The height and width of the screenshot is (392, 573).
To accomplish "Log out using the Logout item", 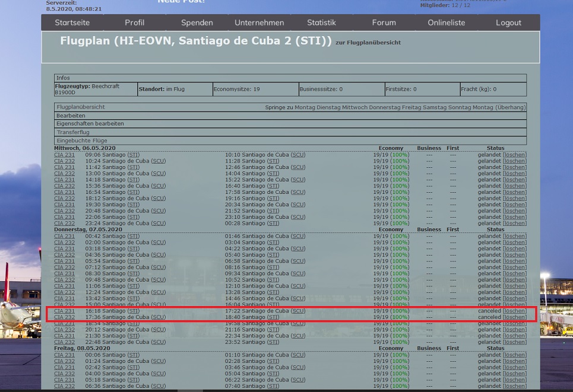I will [x=508, y=23].
